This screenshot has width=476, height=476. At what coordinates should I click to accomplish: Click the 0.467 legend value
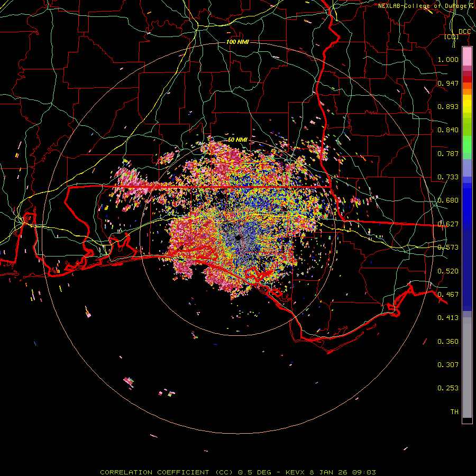click(448, 295)
